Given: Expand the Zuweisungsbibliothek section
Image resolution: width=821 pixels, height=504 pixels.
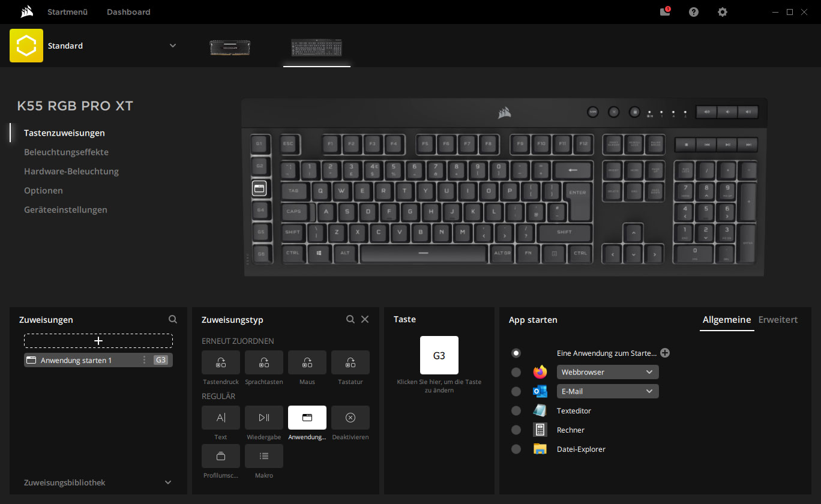Looking at the screenshot, I should [168, 482].
